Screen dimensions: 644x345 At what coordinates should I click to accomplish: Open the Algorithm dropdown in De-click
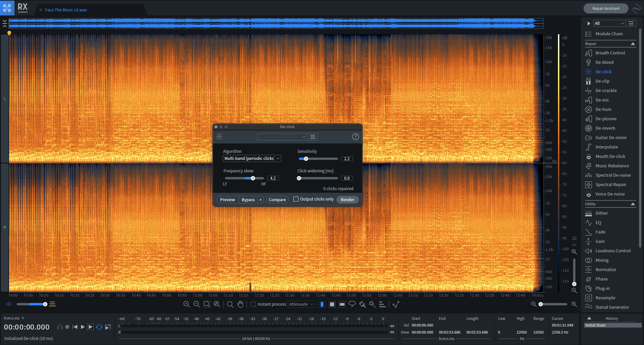point(252,159)
